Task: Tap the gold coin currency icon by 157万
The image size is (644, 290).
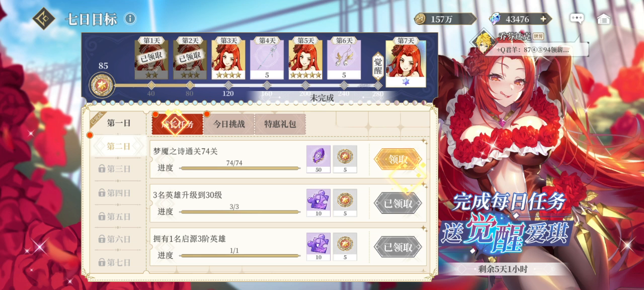Action: [420, 19]
